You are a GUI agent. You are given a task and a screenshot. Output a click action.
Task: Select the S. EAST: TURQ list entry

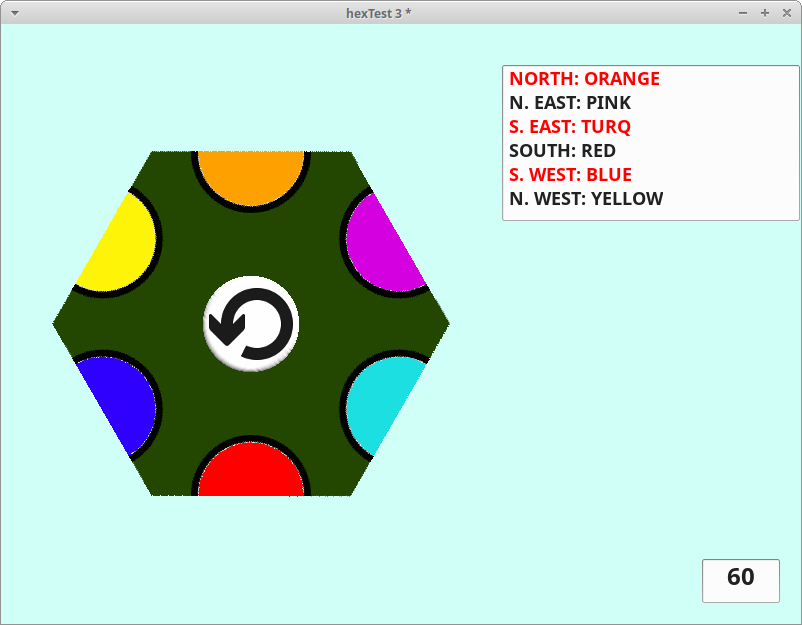(570, 127)
